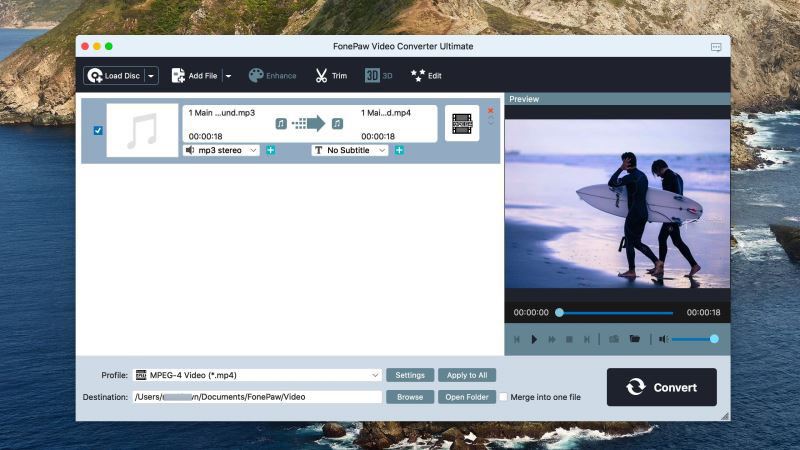Viewport: 800px width, 450px height.
Task: Click the window resize grip corner
Action: tap(725, 416)
